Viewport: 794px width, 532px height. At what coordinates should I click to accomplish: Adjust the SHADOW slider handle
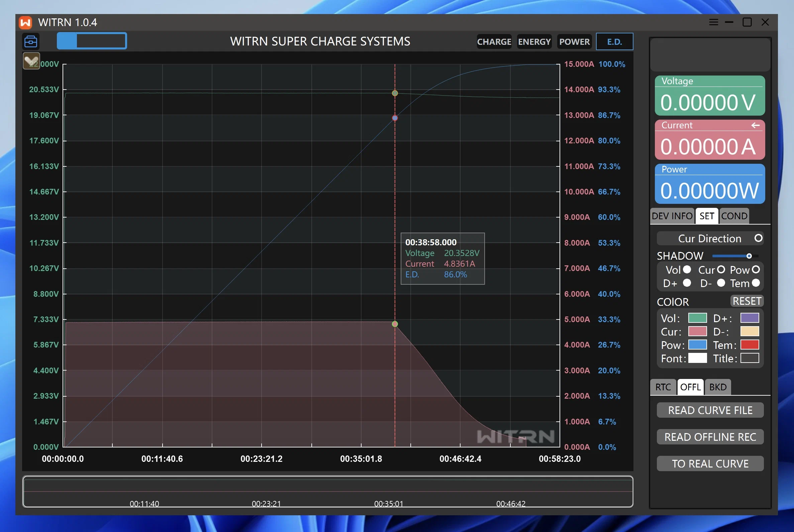749,256
